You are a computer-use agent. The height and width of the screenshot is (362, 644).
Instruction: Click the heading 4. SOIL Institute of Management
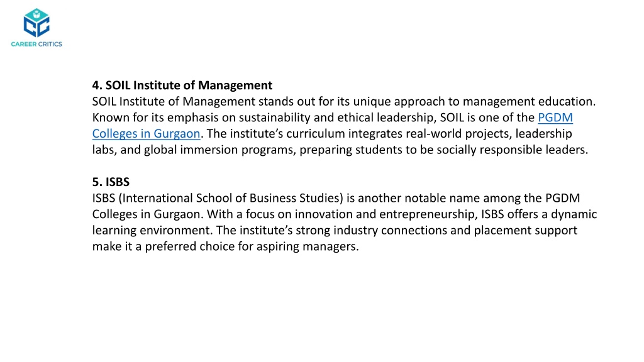(182, 85)
